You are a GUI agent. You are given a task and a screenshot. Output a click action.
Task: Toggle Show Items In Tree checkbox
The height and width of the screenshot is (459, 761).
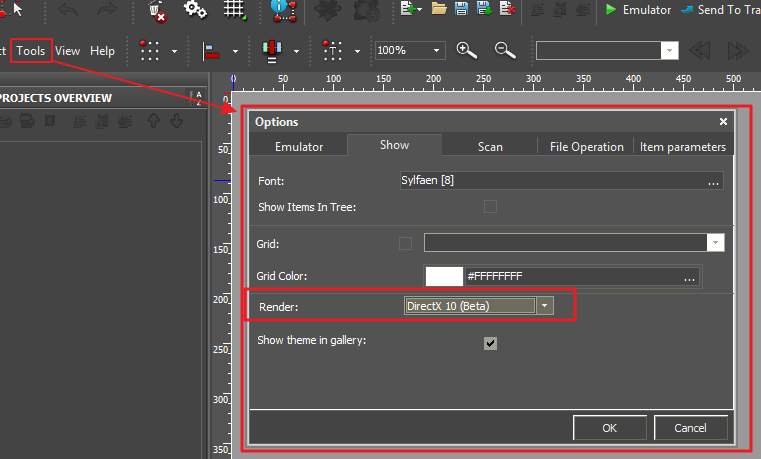pyautogui.click(x=490, y=207)
